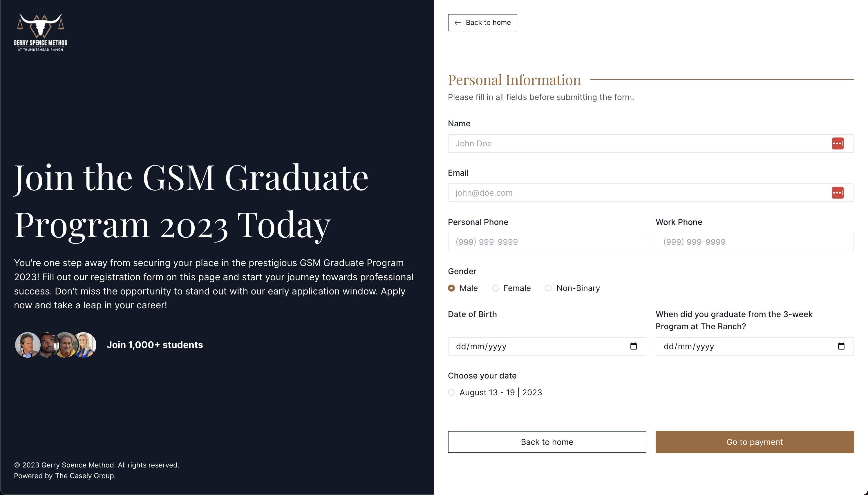Select the Male gender option
This screenshot has width=868, height=495.
pos(451,288)
